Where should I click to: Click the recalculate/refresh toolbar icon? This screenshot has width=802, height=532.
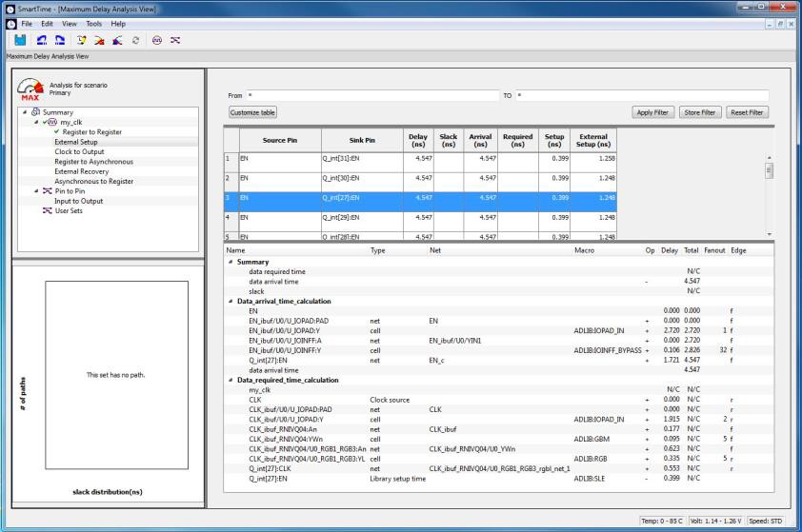point(134,40)
